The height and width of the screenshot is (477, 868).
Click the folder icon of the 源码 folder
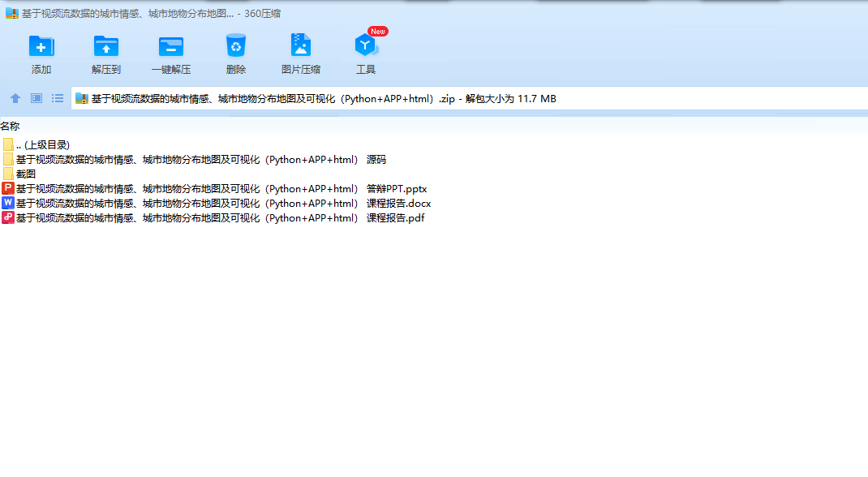click(8, 159)
